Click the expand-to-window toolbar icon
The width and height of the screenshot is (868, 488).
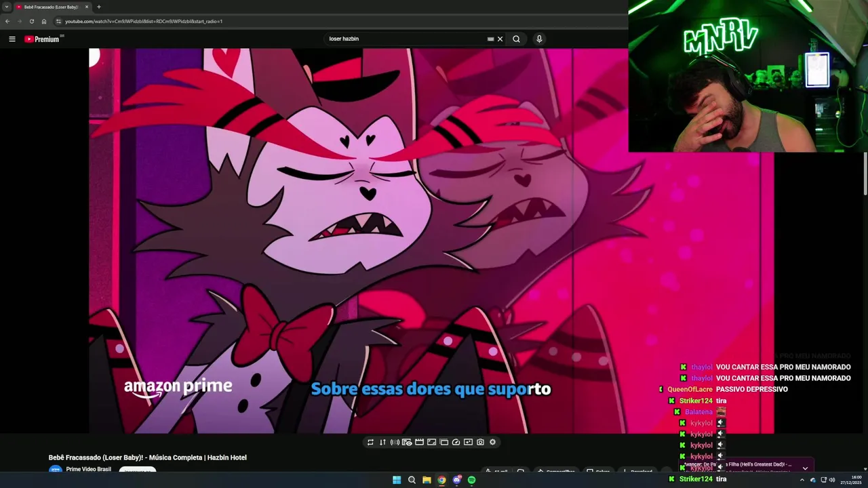[x=431, y=442]
